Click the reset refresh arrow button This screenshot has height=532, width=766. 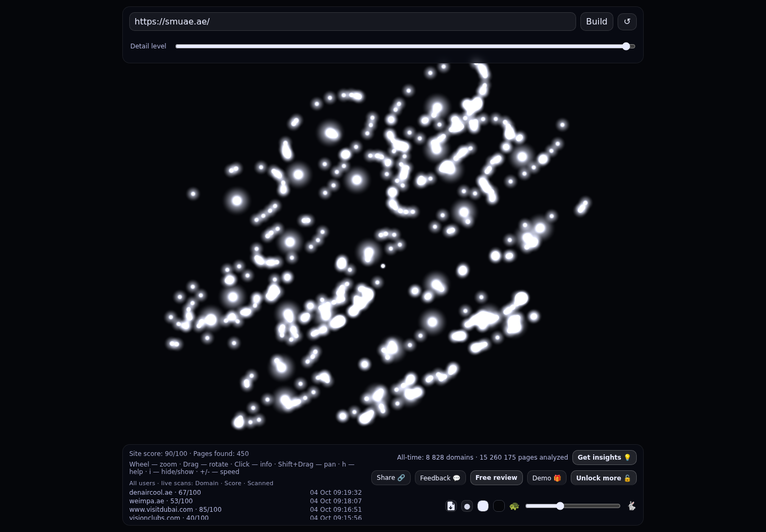click(627, 22)
